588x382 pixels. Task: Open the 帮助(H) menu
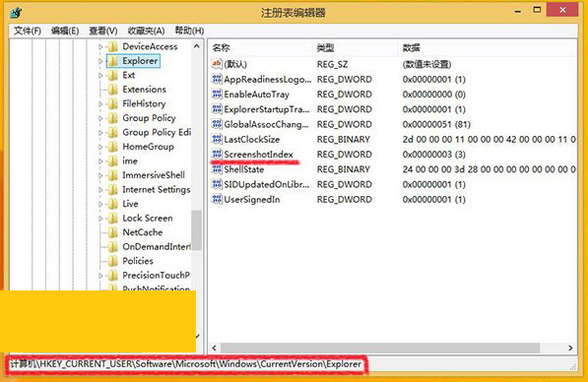tap(190, 31)
